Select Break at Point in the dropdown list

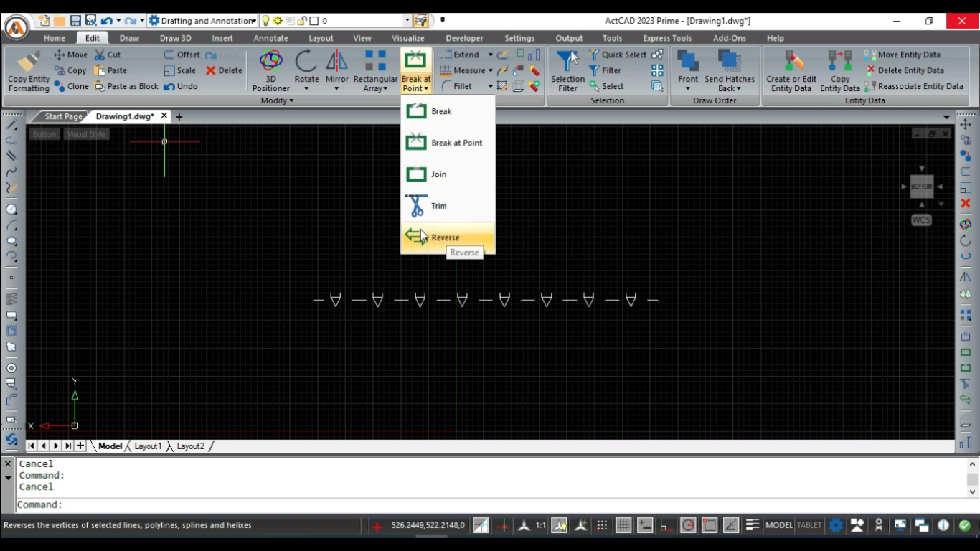click(x=448, y=143)
